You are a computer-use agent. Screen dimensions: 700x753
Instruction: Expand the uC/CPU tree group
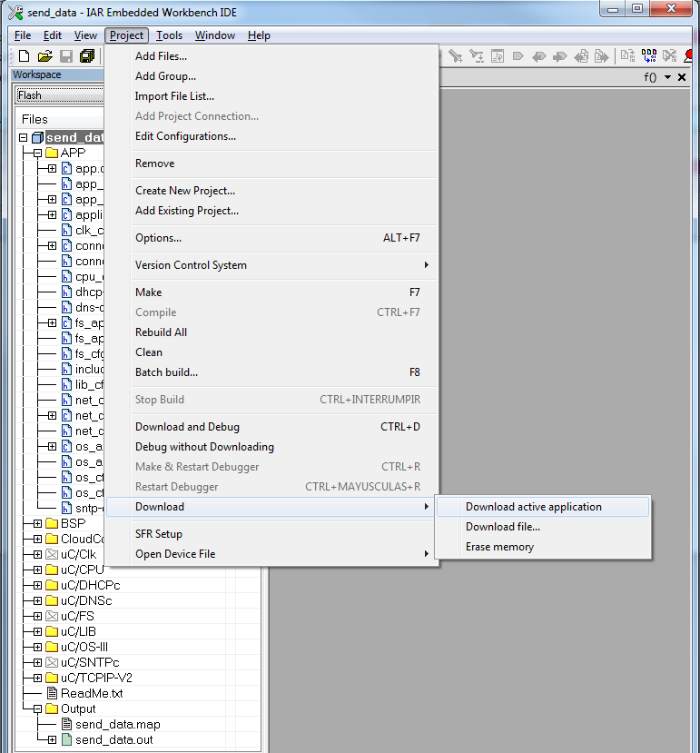coord(37,570)
